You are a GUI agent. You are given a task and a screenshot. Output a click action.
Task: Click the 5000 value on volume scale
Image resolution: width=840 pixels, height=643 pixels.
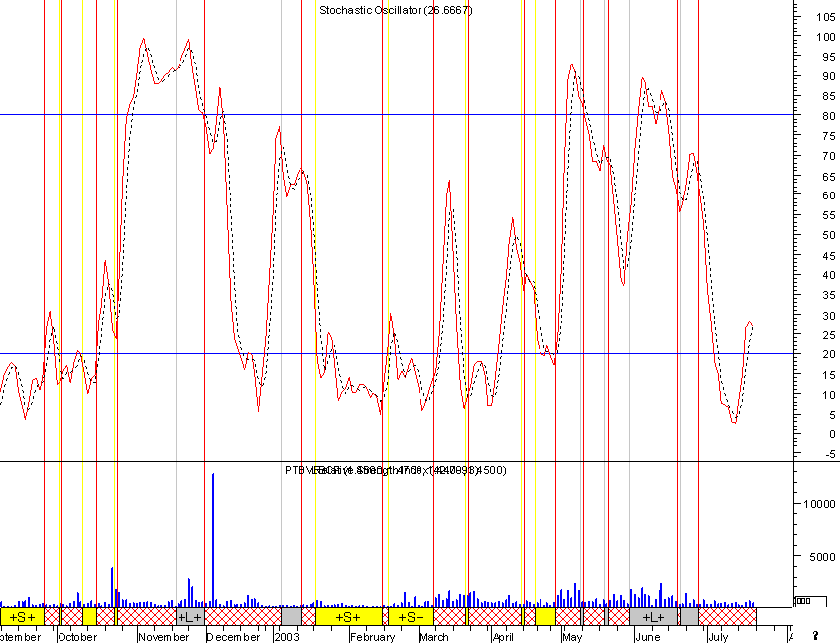point(822,557)
